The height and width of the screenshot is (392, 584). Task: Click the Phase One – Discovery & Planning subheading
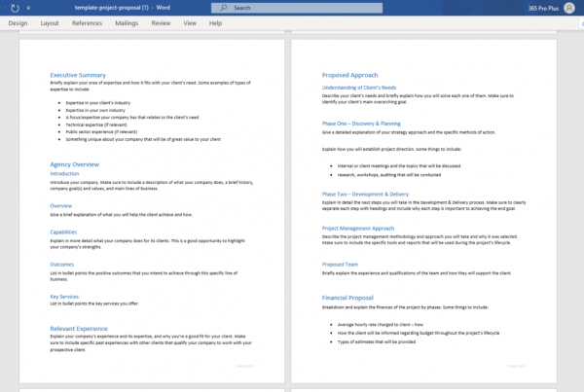pos(361,124)
